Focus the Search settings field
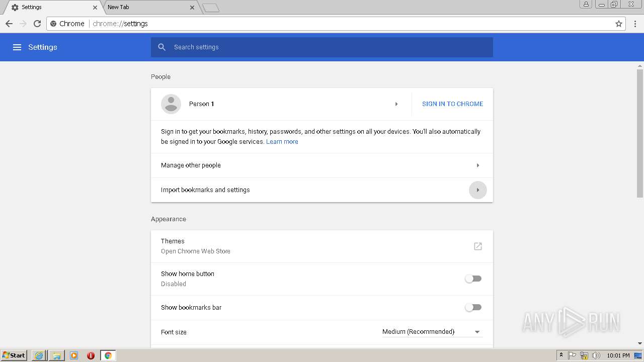 [322, 47]
